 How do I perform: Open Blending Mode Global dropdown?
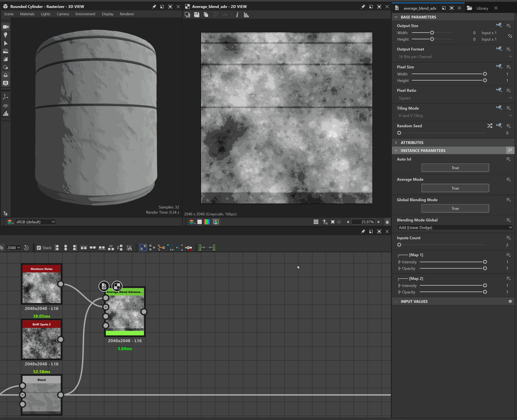455,227
